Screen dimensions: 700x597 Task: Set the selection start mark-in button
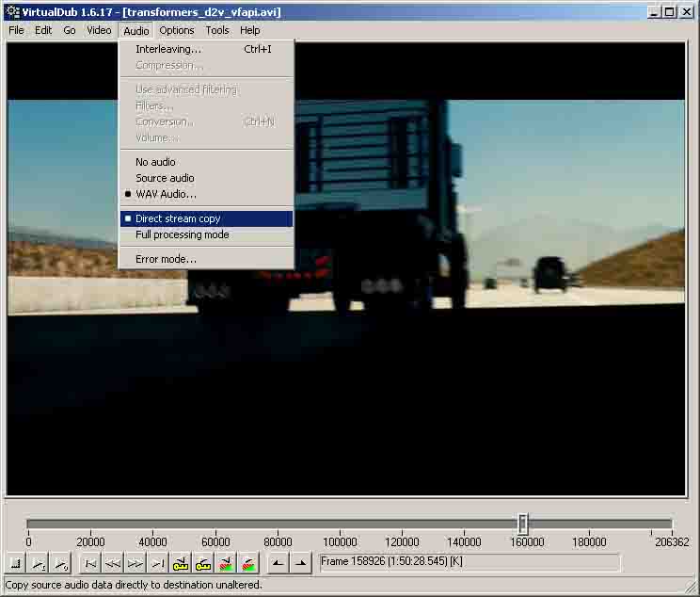coord(278,563)
